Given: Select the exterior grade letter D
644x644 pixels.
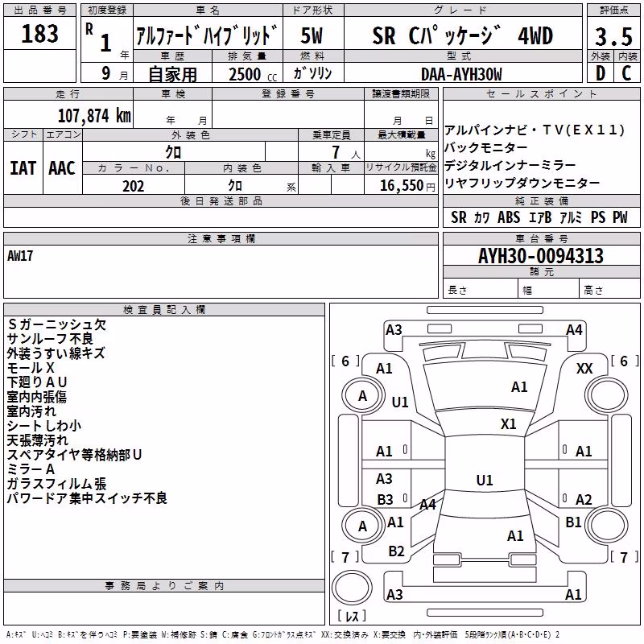Looking at the screenshot, I should click(601, 73).
